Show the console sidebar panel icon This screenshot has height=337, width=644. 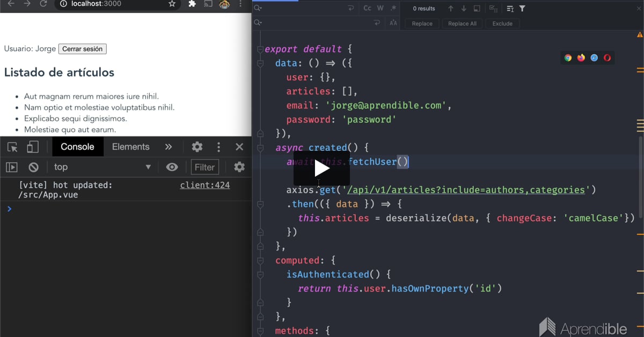[x=12, y=167]
